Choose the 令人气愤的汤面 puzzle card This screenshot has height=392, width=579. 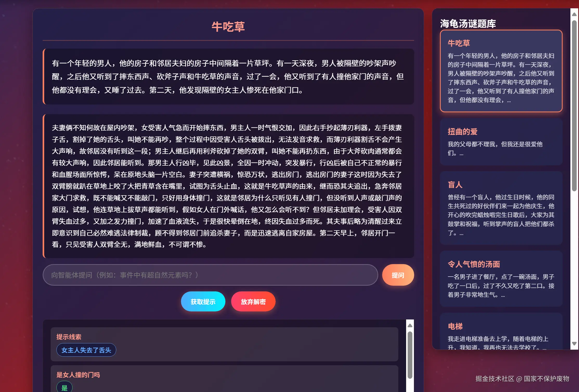coord(501,279)
